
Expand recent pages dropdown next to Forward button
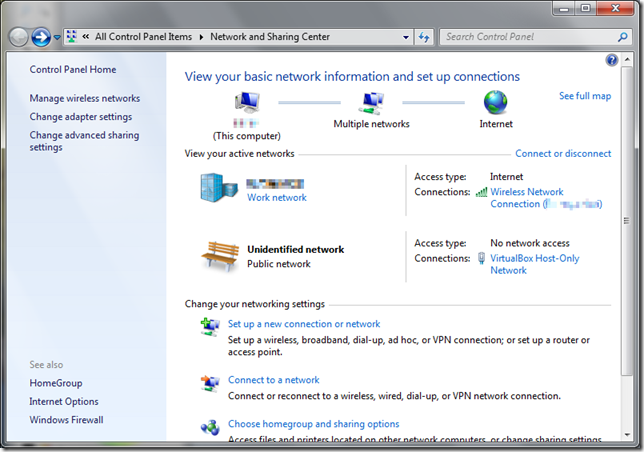coord(57,37)
